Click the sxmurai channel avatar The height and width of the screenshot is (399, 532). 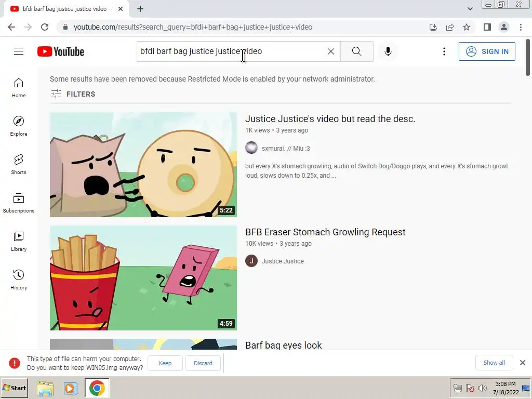[251, 148]
